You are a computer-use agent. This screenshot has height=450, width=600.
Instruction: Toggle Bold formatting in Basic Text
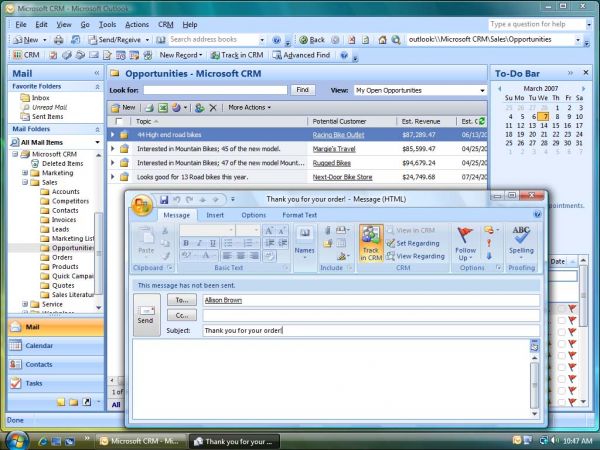tap(185, 243)
